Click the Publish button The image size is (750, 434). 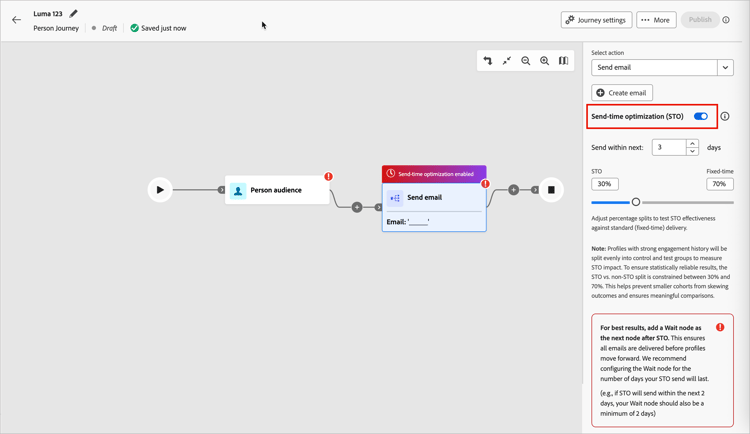click(x=700, y=20)
